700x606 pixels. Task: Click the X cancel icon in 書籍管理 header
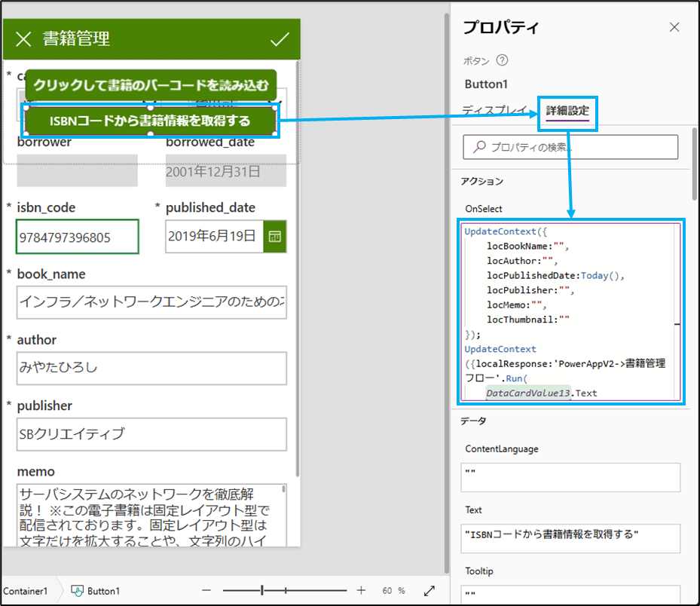tap(23, 39)
